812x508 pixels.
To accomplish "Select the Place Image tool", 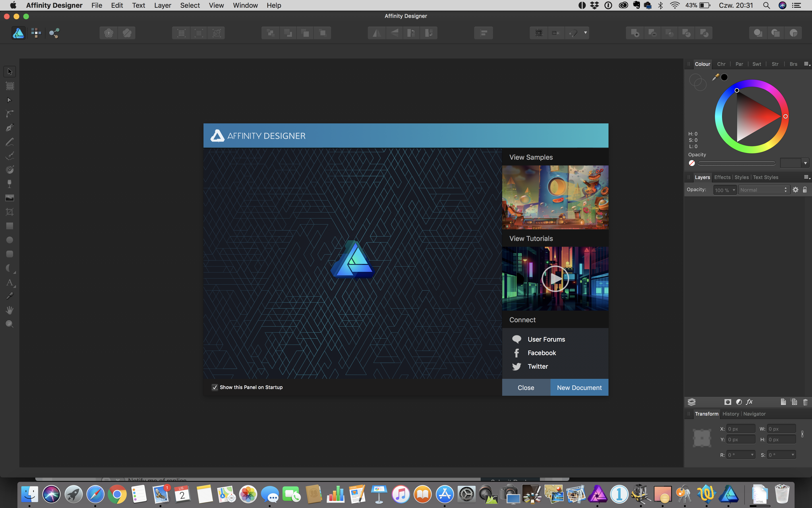I will pos(10,198).
